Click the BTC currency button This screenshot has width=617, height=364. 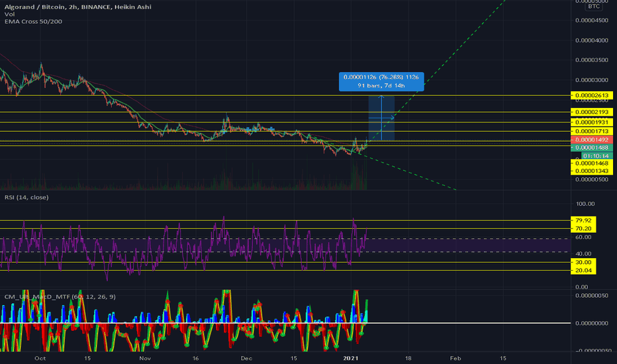tap(594, 7)
